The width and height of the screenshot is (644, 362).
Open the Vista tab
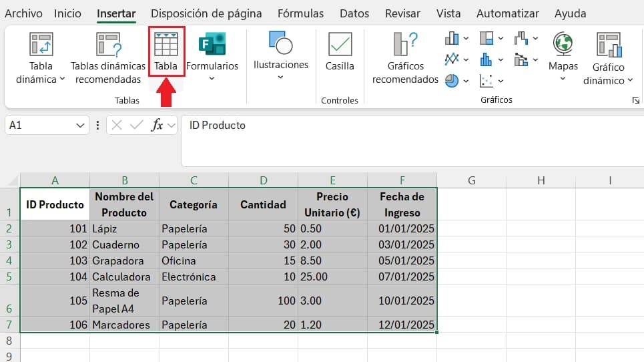point(448,13)
